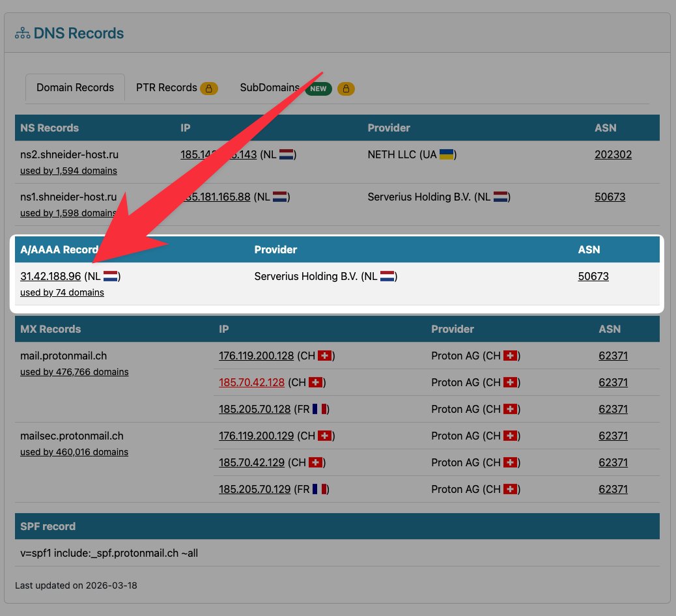Click the MX Records column header

50,329
